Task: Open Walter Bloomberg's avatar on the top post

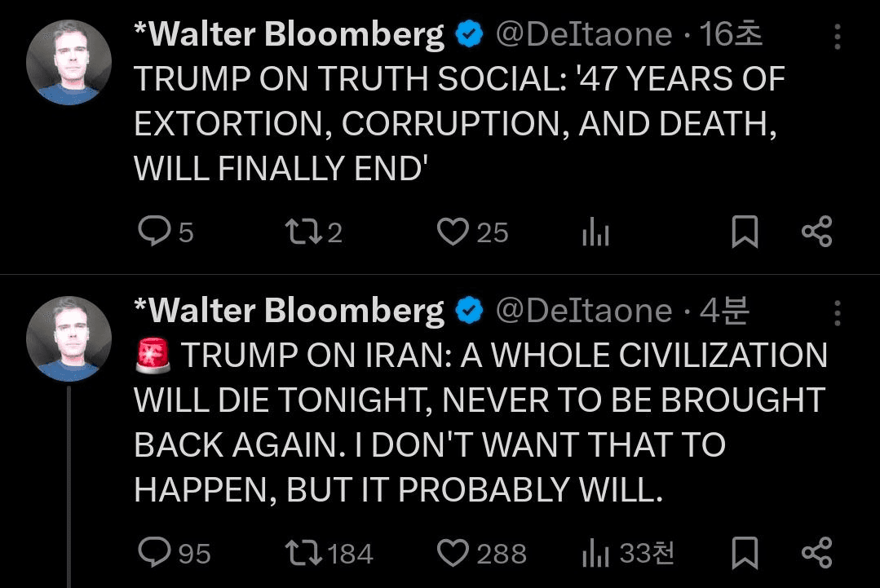Action: click(x=69, y=62)
